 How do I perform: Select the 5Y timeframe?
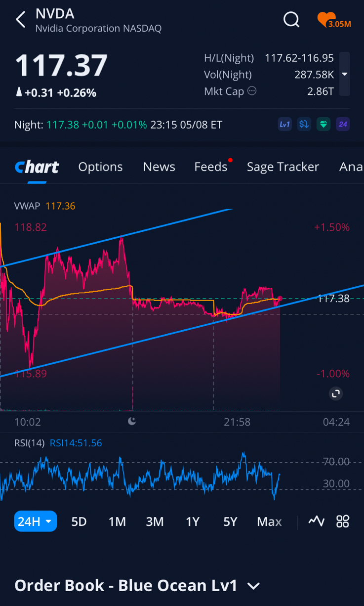[230, 521]
